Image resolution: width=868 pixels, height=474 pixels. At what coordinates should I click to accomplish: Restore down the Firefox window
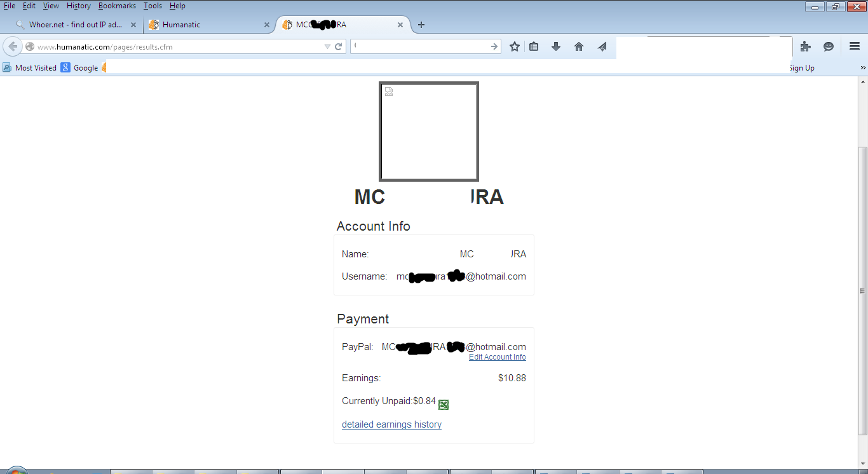point(834,6)
